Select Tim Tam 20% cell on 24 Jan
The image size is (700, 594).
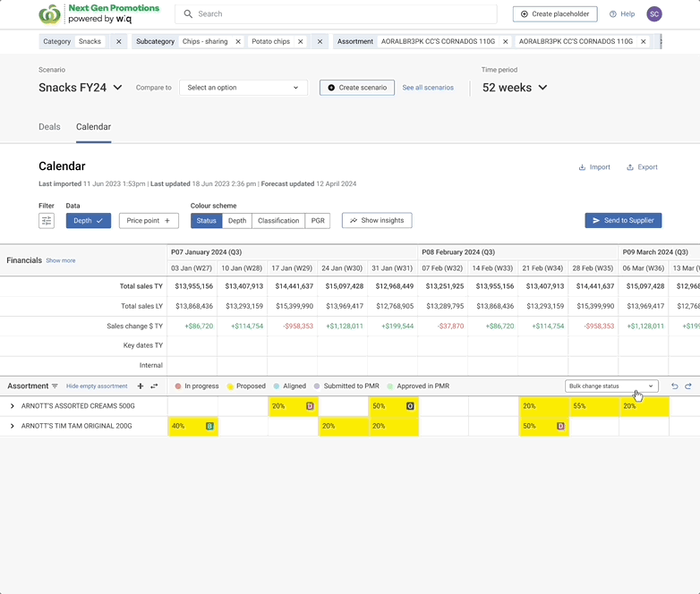click(x=344, y=426)
